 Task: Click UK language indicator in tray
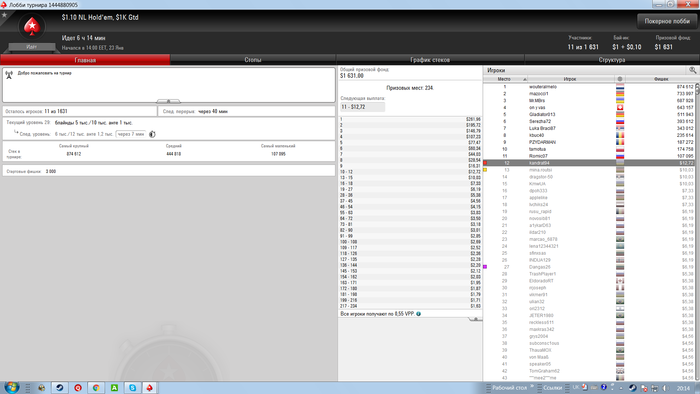coord(575,387)
